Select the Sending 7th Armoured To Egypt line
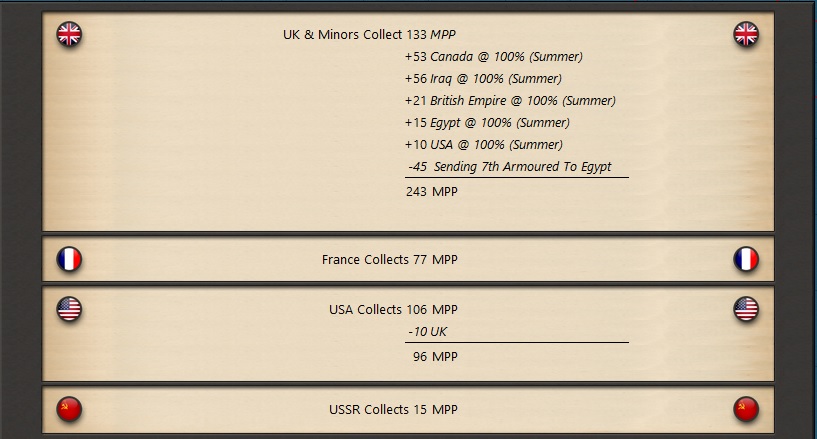Viewport: 817px width, 439px height. (510, 167)
